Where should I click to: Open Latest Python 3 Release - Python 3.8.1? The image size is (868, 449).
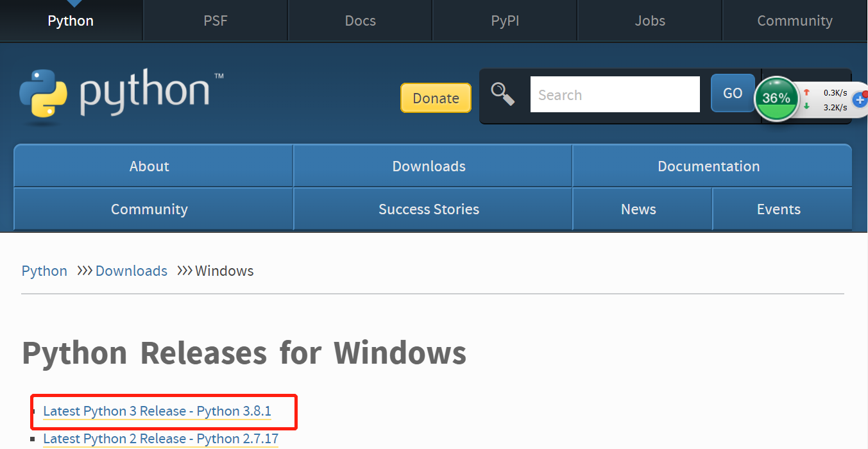click(x=157, y=411)
